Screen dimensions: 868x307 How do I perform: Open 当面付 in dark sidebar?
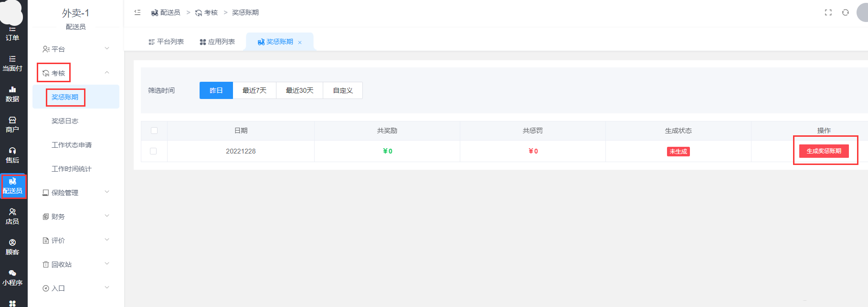(12, 64)
